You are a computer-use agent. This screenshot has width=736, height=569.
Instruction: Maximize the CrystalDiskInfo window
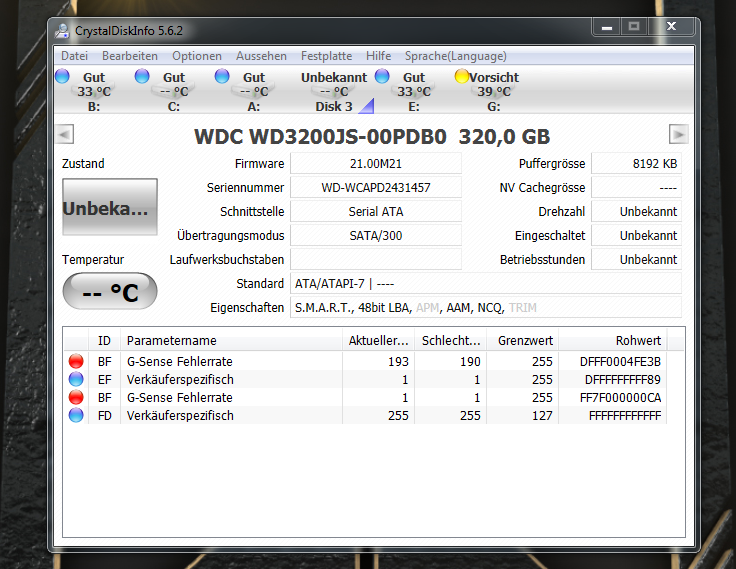[634, 27]
